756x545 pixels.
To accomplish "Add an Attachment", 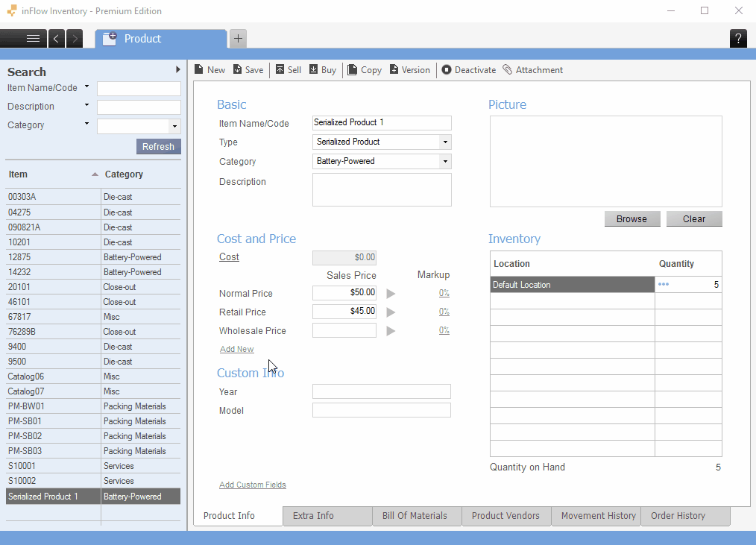I will (x=533, y=70).
